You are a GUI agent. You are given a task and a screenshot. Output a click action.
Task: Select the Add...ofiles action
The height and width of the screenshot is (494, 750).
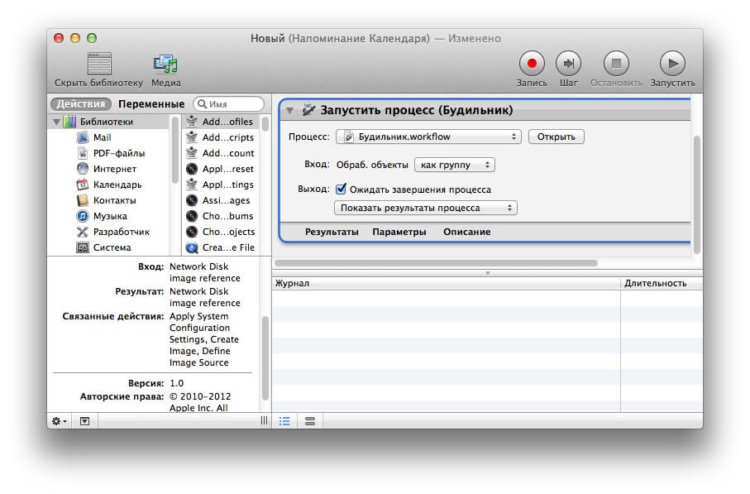pos(221,122)
